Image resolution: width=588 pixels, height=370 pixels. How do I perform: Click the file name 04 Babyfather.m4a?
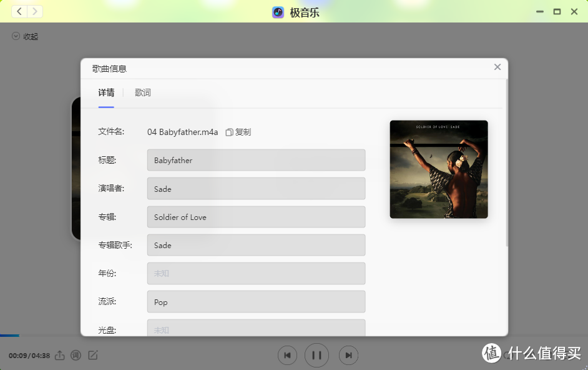pyautogui.click(x=182, y=132)
